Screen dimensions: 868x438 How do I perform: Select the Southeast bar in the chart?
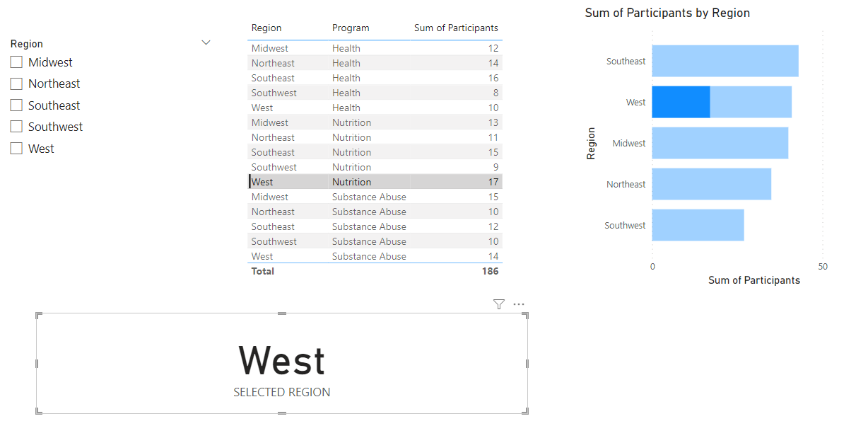pos(725,61)
